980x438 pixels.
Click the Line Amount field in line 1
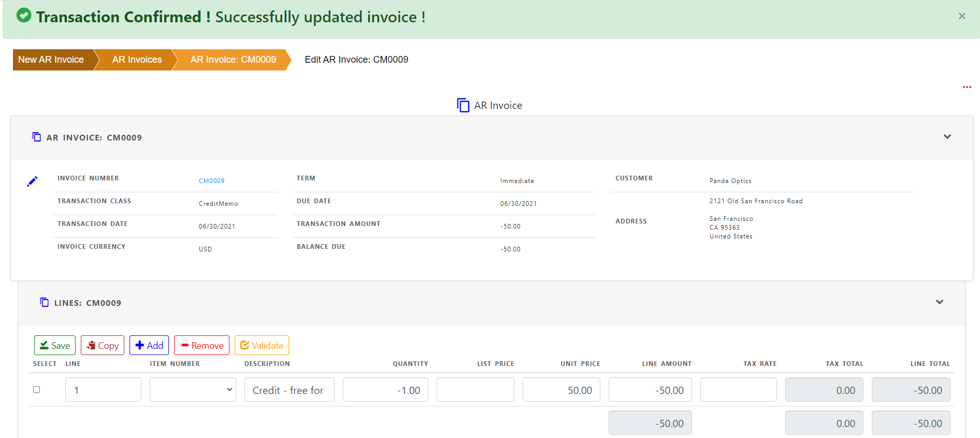650,390
